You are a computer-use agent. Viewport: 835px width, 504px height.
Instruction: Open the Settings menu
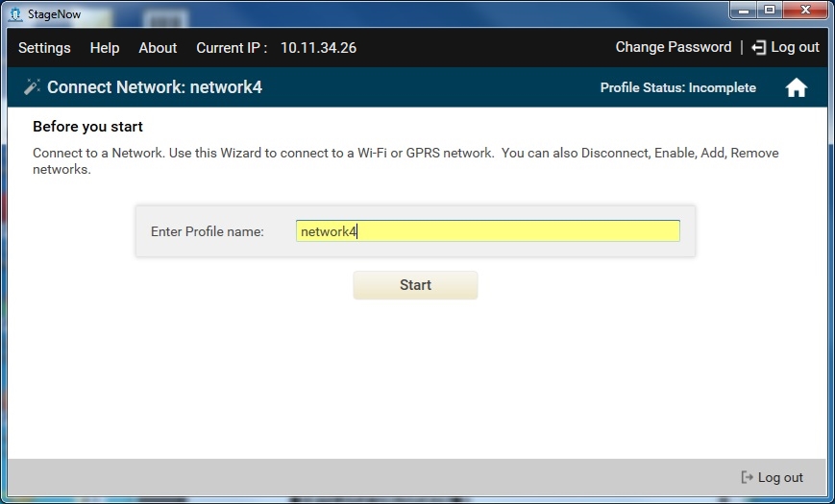click(x=44, y=47)
